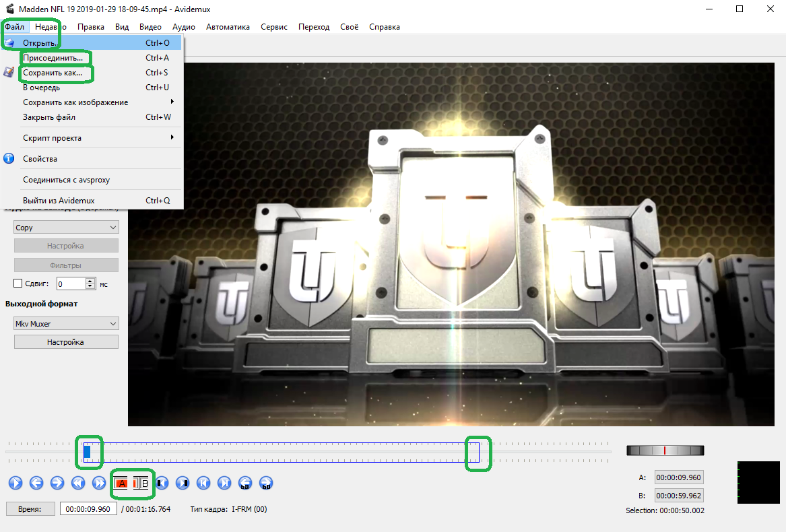Jump to next keyframe with double-right arrow
This screenshot has height=532, width=786.
[x=99, y=483]
